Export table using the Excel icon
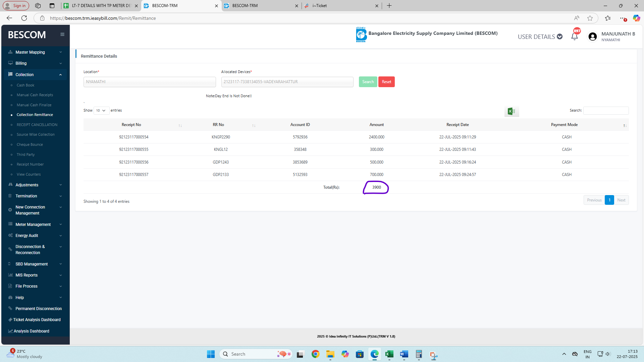The image size is (644, 362). [512, 111]
